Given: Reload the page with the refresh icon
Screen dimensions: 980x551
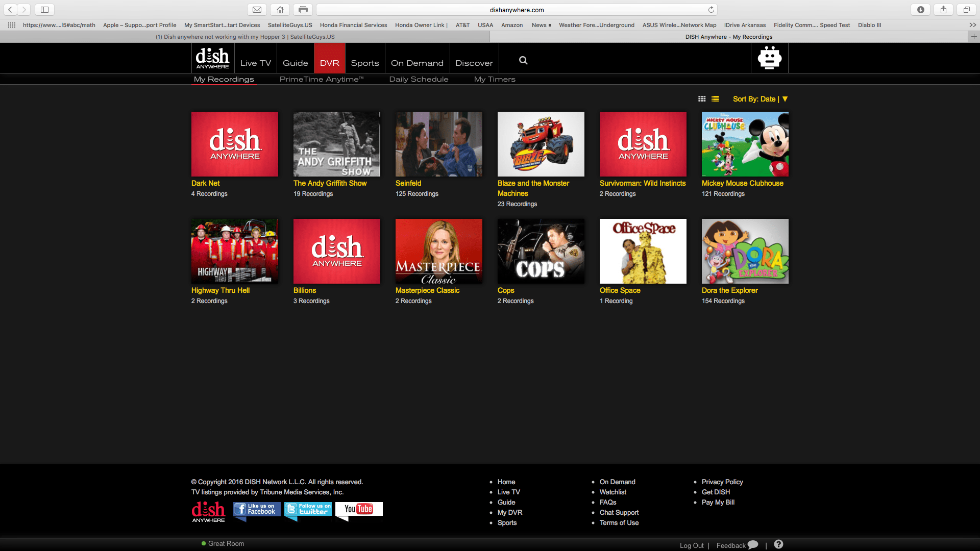Looking at the screenshot, I should point(711,10).
